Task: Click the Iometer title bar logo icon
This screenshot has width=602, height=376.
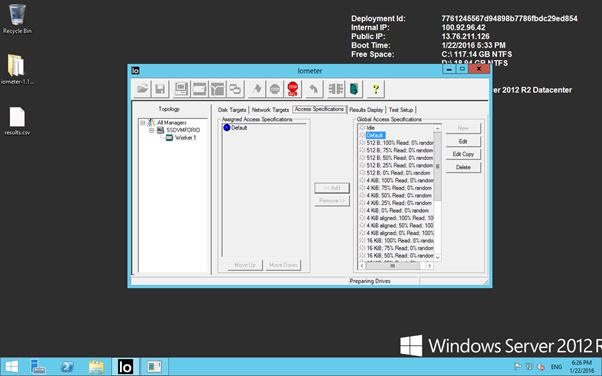Action: [x=135, y=70]
